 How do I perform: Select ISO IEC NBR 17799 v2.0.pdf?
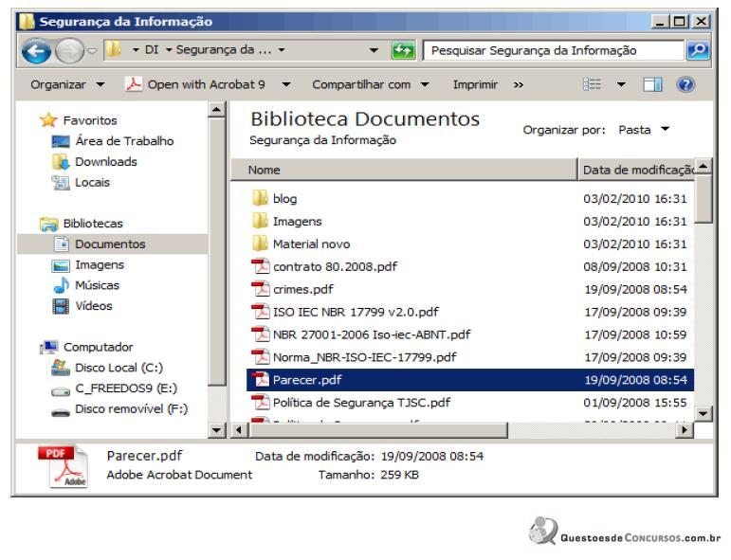pos(356,312)
